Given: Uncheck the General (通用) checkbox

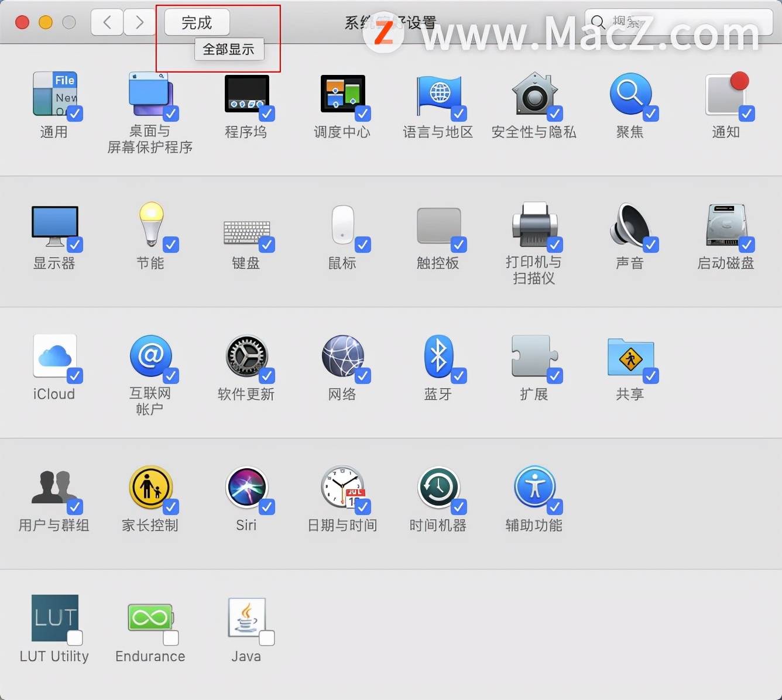Looking at the screenshot, I should (x=75, y=113).
